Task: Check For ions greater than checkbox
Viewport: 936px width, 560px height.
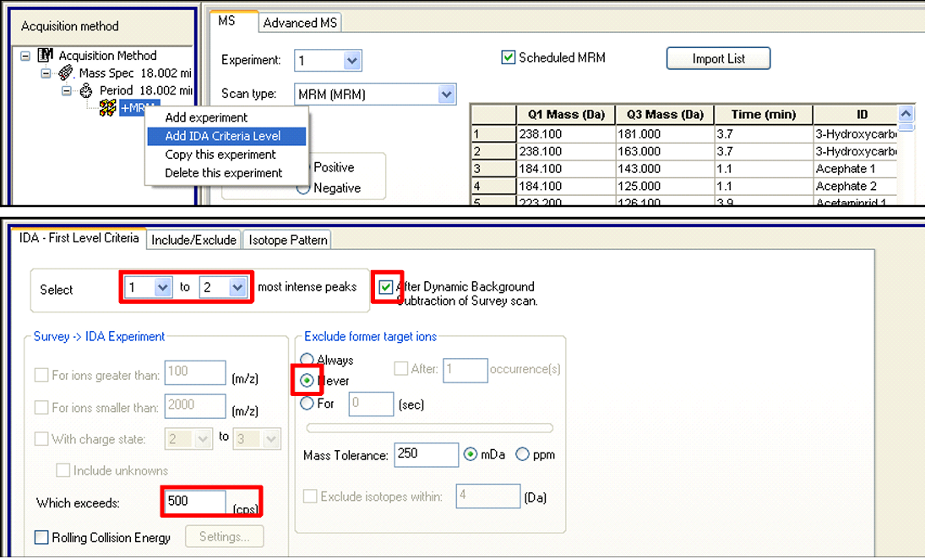Action: [41, 376]
